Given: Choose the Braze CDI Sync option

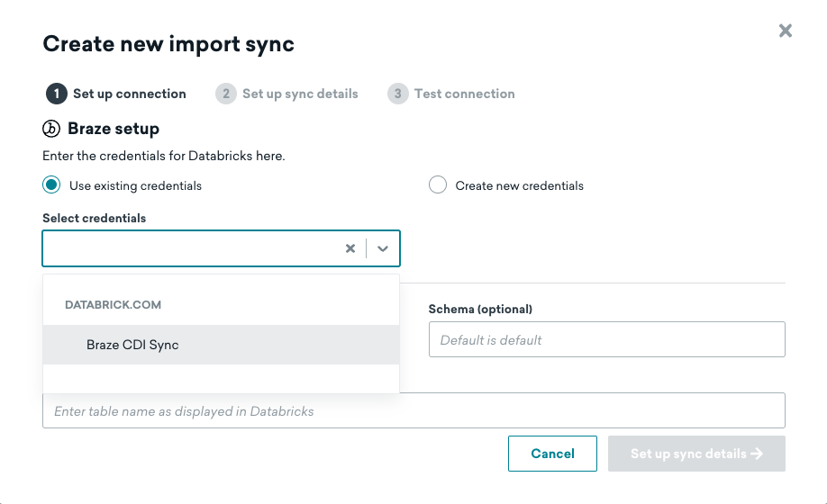Looking at the screenshot, I should coord(221,345).
